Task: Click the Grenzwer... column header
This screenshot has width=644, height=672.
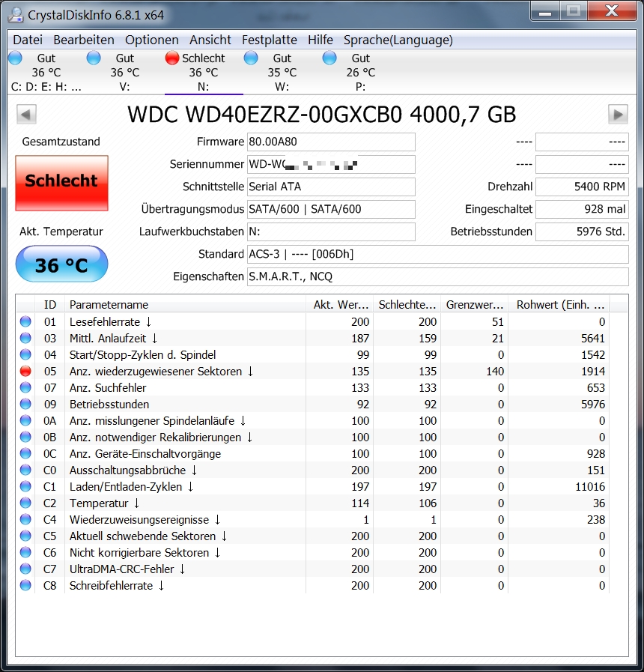Action: 474,305
